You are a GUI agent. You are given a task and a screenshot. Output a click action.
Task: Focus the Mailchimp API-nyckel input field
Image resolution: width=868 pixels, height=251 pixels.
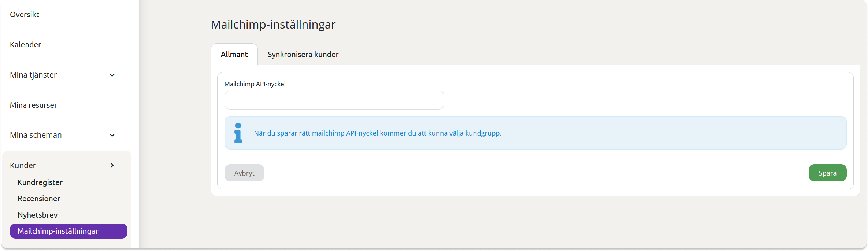(334, 100)
